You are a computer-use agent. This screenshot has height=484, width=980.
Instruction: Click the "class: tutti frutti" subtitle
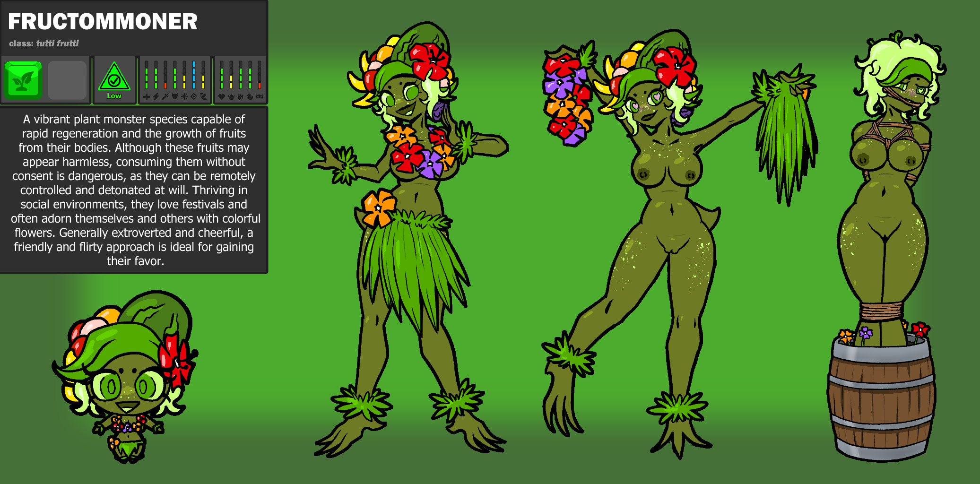click(x=44, y=43)
